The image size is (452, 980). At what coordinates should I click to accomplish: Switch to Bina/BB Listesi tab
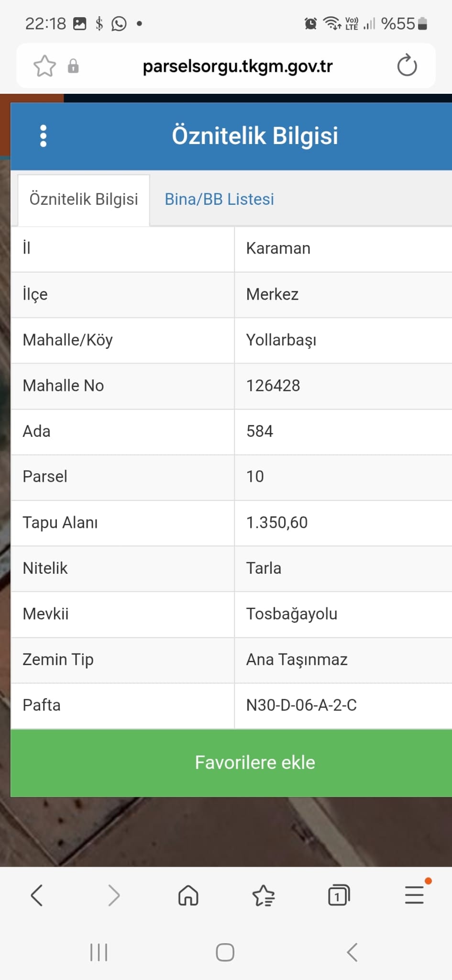pyautogui.click(x=219, y=199)
